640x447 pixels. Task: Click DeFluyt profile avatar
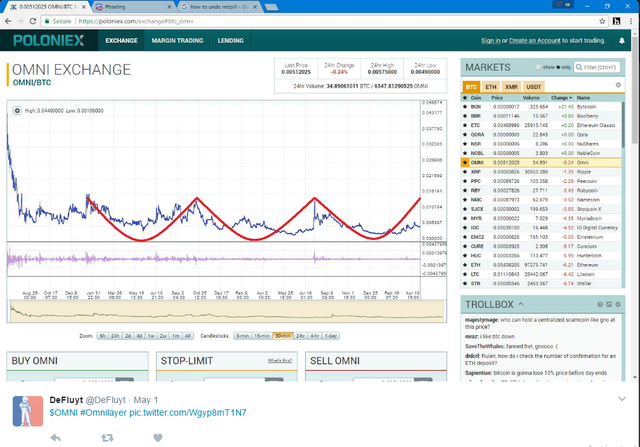pos(28,411)
